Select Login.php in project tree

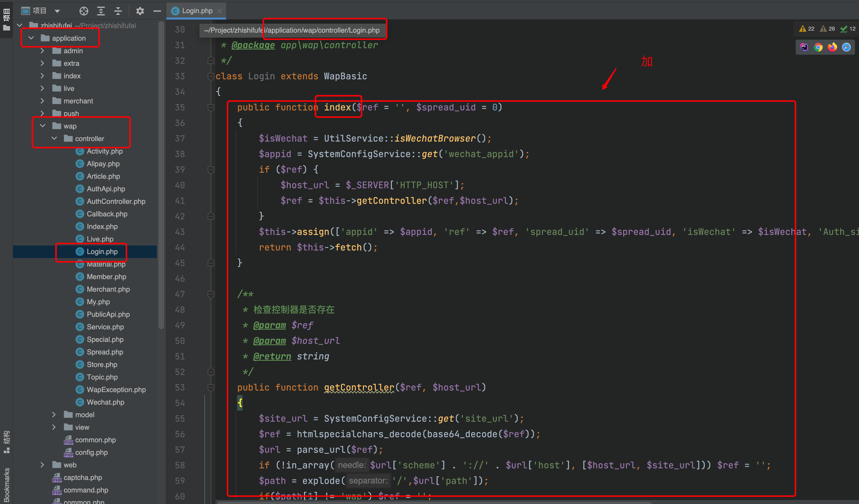[96, 252]
